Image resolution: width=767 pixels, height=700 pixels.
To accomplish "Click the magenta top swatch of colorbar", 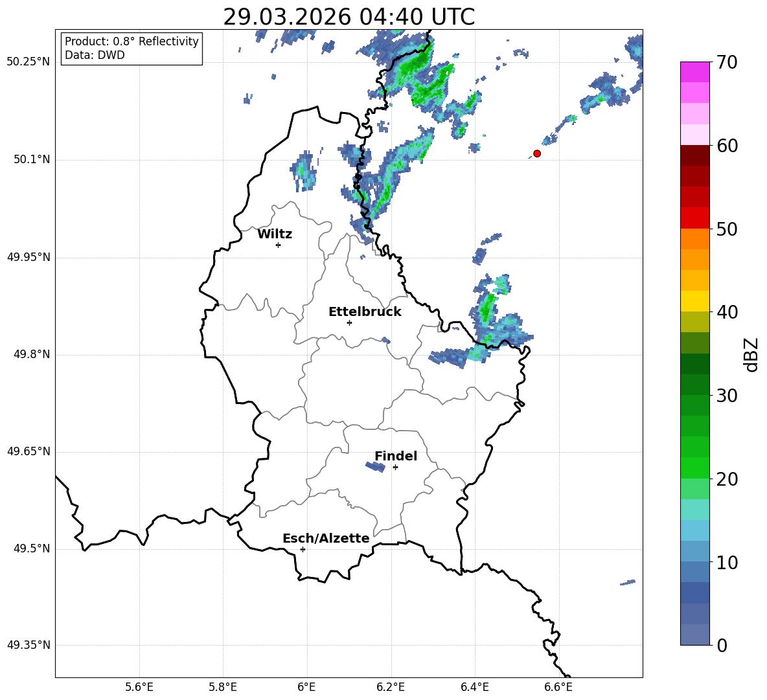I will pos(695,73).
